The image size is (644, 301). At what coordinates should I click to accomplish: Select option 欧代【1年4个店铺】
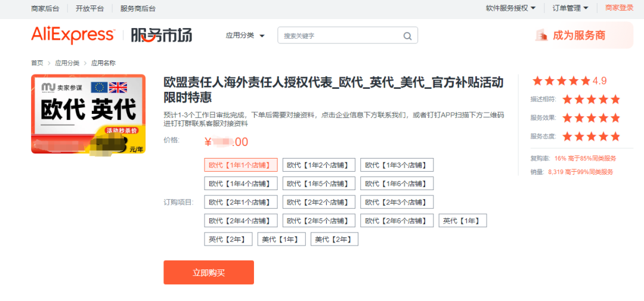241,184
